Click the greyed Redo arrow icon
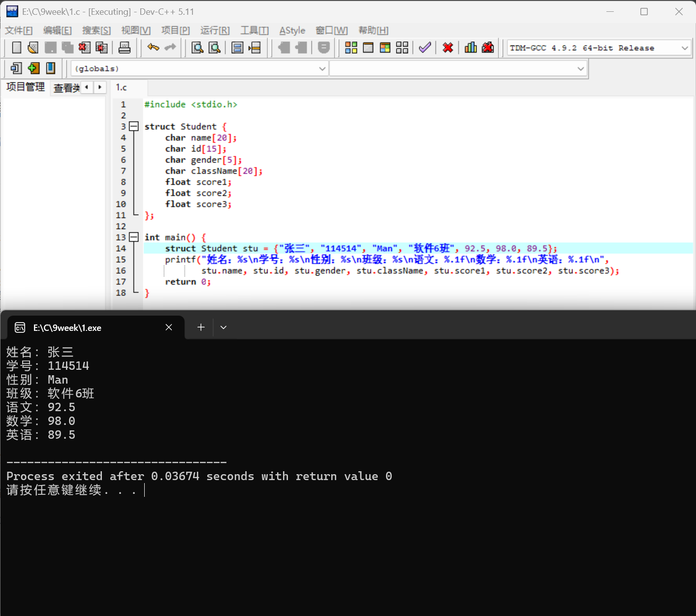696x616 pixels. point(170,48)
